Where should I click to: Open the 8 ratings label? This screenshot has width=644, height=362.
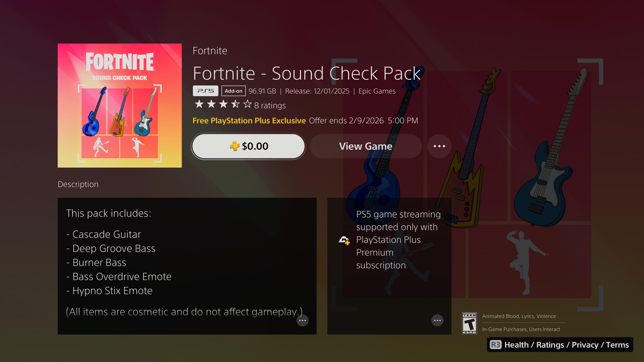(270, 106)
